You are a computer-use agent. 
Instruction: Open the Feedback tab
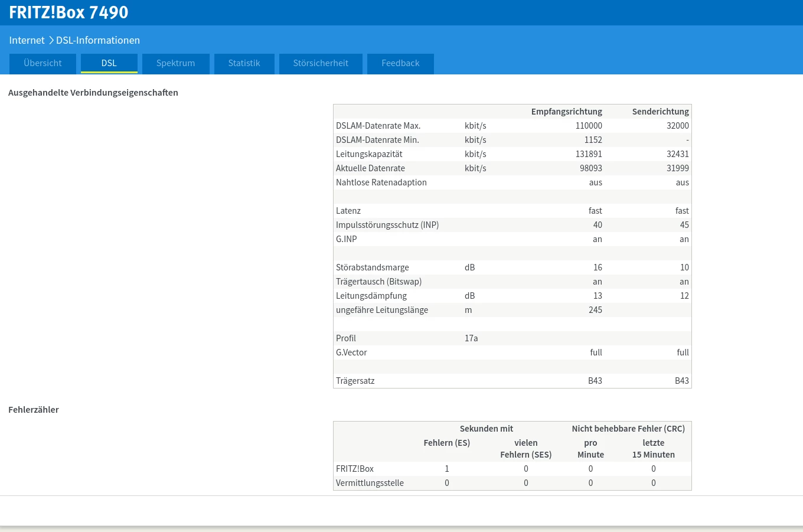point(400,63)
